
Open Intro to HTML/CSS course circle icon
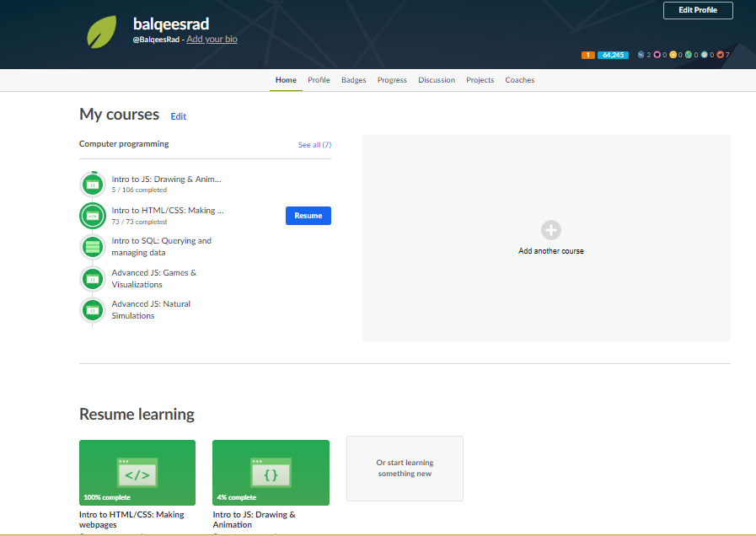93,216
